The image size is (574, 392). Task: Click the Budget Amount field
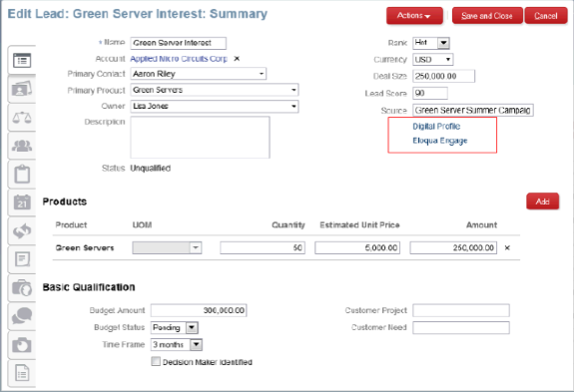pyautogui.click(x=199, y=310)
